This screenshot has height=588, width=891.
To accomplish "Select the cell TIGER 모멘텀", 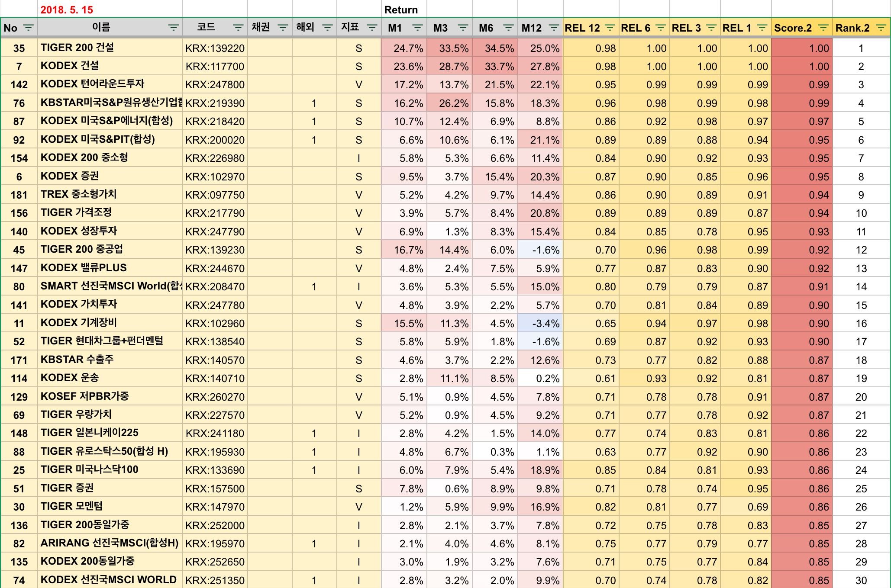I will tap(110, 506).
